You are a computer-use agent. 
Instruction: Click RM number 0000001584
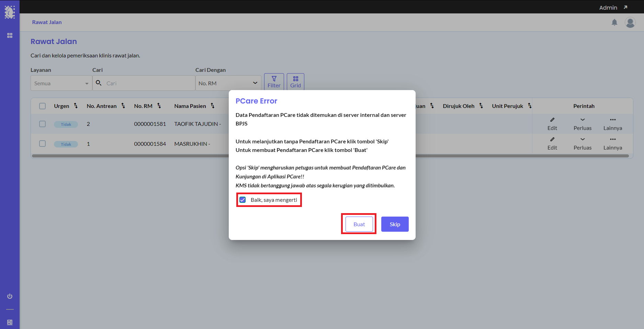coord(150,144)
